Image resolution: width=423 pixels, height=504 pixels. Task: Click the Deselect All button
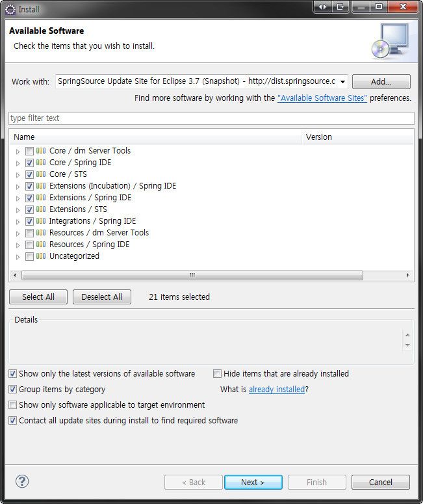[102, 297]
